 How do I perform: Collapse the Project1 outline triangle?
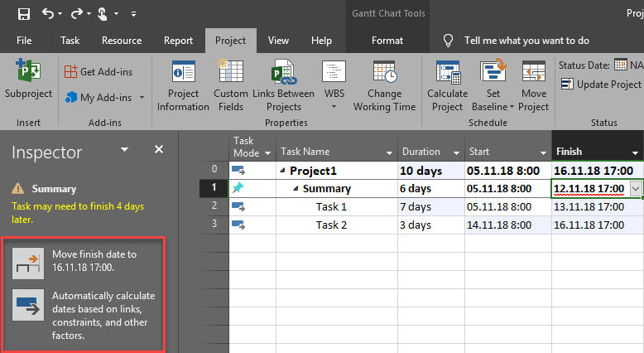point(284,171)
